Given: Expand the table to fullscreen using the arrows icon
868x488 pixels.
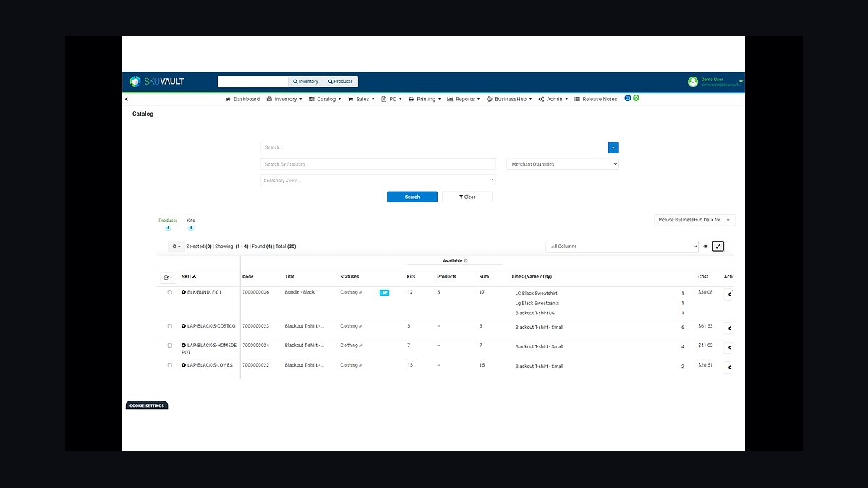Looking at the screenshot, I should point(718,247).
